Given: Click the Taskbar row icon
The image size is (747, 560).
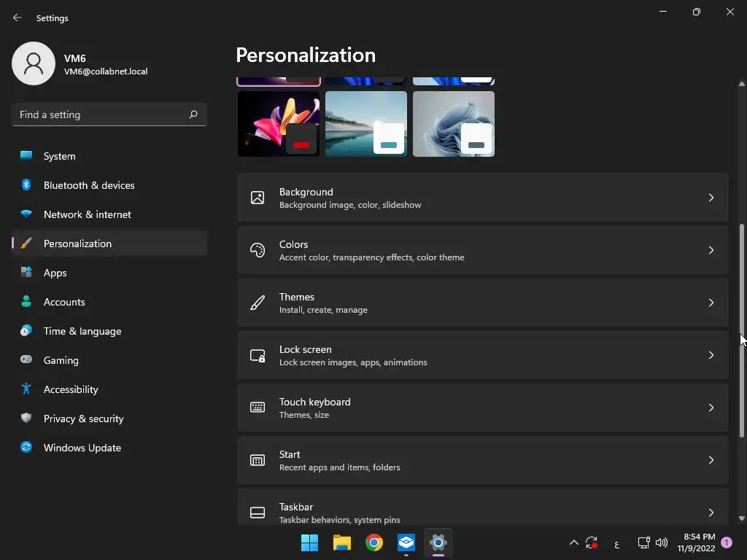Looking at the screenshot, I should tap(258, 513).
